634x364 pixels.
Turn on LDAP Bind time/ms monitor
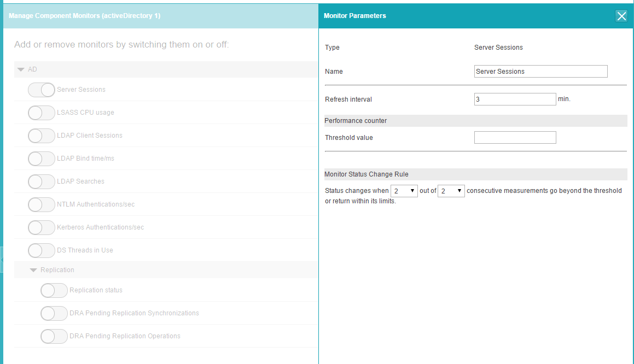[42, 158]
